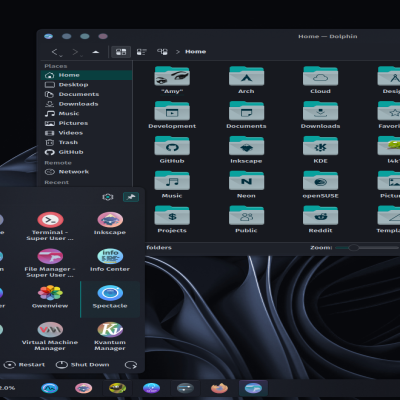Switch to Icons view mode
The width and height of the screenshot is (400, 400).
(x=121, y=52)
